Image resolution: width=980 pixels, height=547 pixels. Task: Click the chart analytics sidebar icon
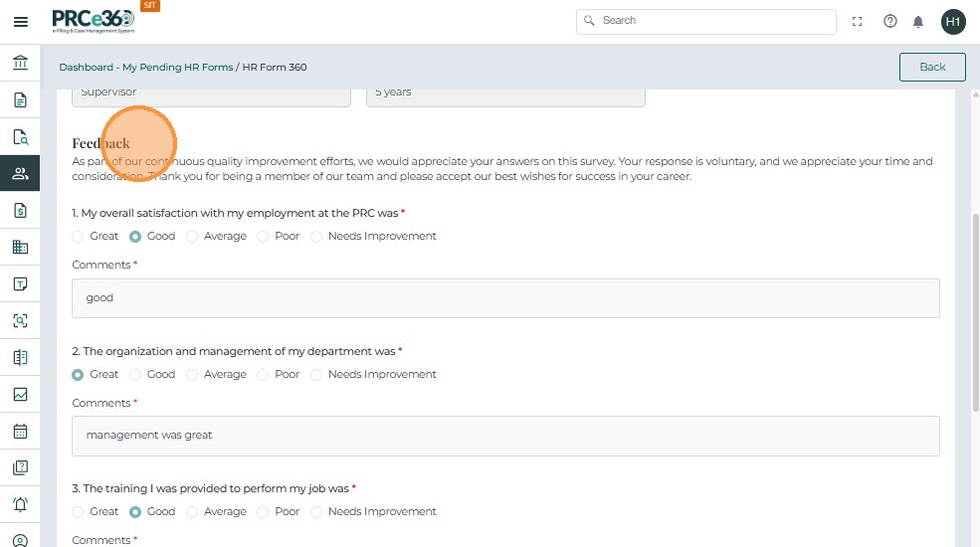tap(20, 395)
